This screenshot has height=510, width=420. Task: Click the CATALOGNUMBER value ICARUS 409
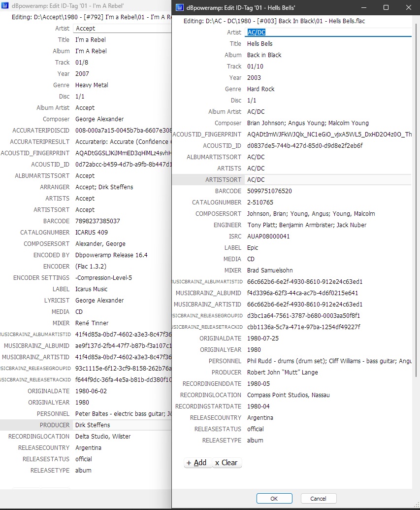tap(92, 233)
